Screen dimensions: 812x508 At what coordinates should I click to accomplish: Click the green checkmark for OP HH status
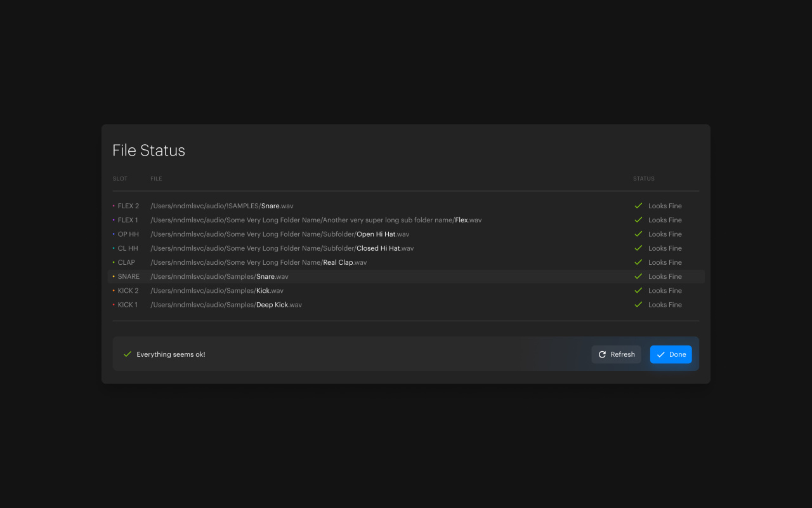pyautogui.click(x=638, y=234)
